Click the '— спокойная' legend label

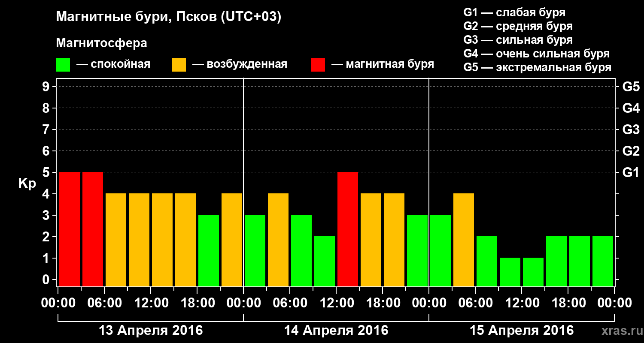(x=113, y=64)
